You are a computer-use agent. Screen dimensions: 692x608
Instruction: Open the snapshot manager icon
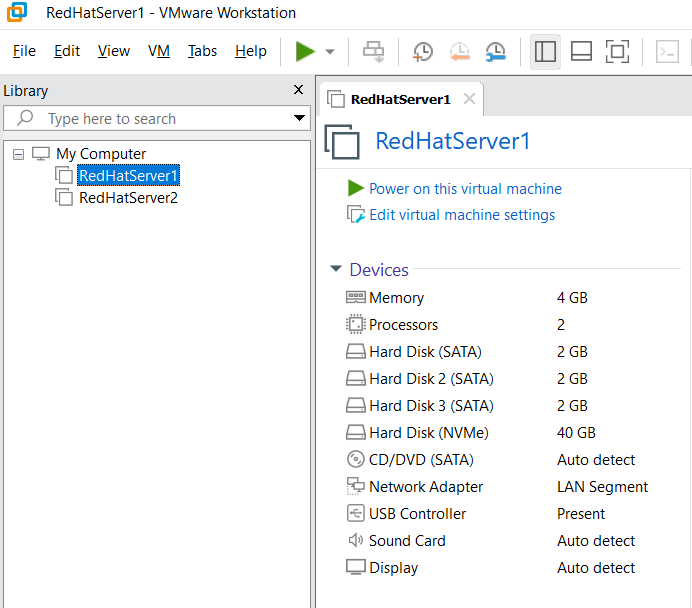(496, 52)
